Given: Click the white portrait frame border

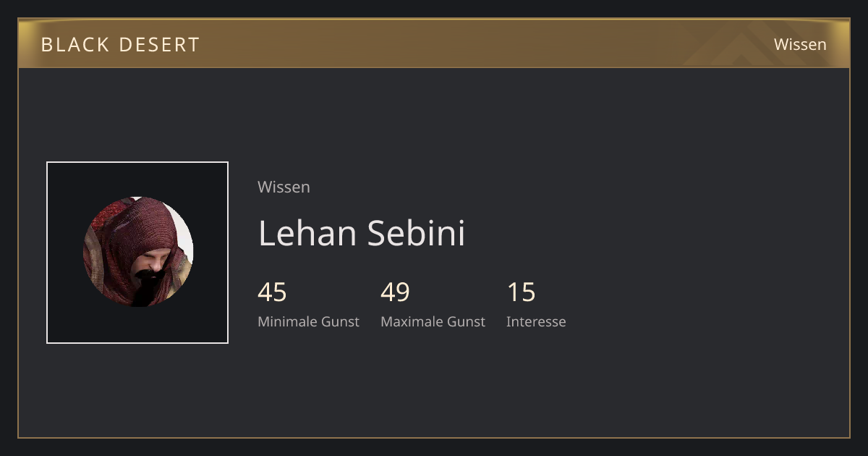Looking at the screenshot, I should coord(137,163).
